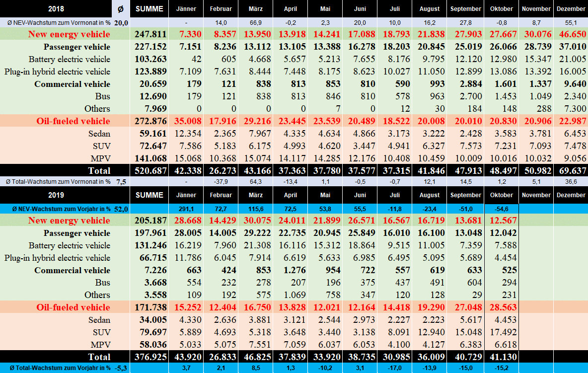Select the Dezember header of the 2018 table

pyautogui.click(x=571, y=8)
